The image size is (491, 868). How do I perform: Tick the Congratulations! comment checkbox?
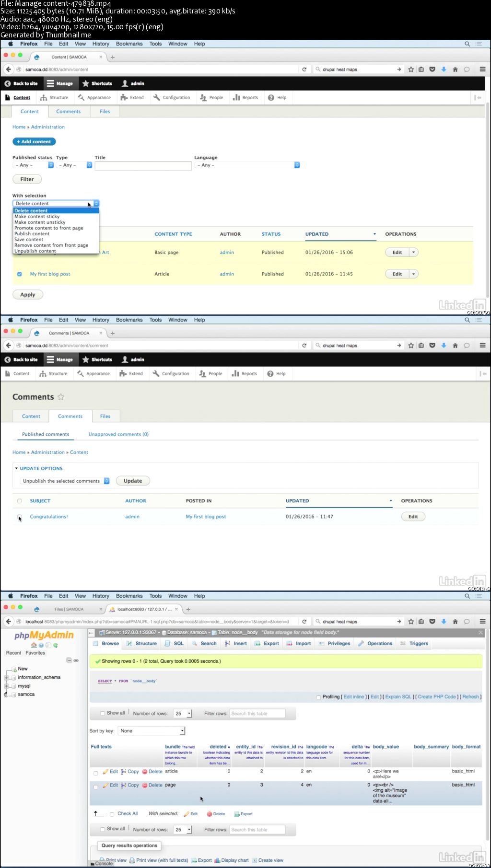click(x=20, y=517)
